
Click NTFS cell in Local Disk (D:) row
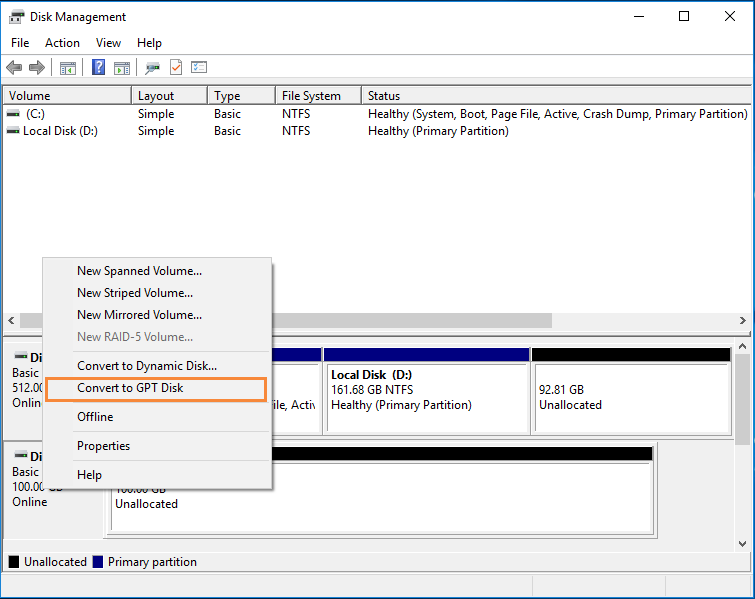point(296,130)
